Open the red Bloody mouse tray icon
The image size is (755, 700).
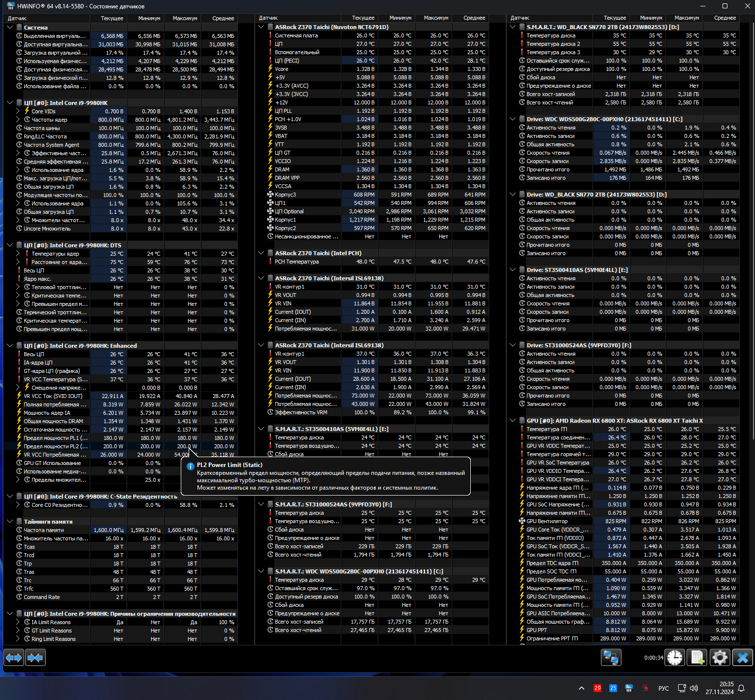645,688
